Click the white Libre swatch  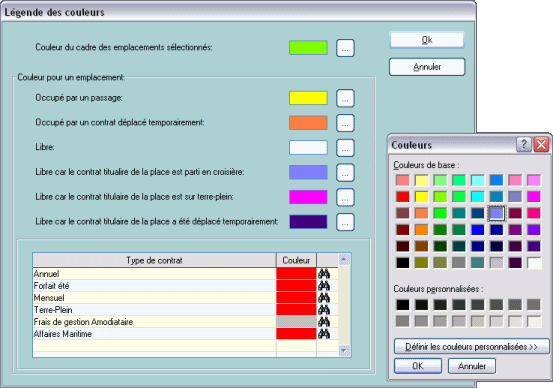point(308,148)
